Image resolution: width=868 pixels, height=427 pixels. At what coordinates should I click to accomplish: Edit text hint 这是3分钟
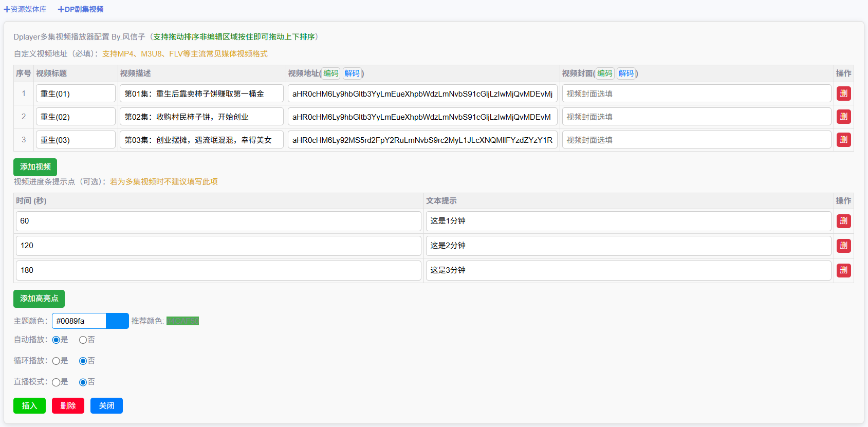pyautogui.click(x=629, y=270)
